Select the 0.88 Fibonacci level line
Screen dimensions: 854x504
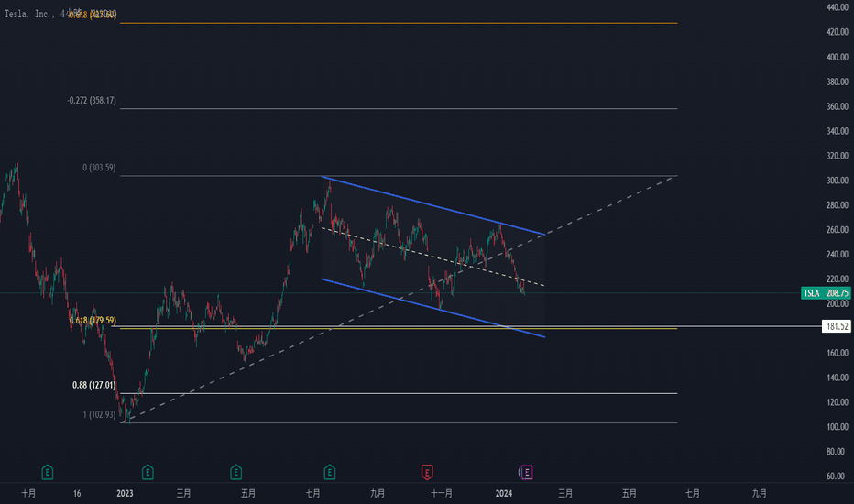pyautogui.click(x=399, y=393)
